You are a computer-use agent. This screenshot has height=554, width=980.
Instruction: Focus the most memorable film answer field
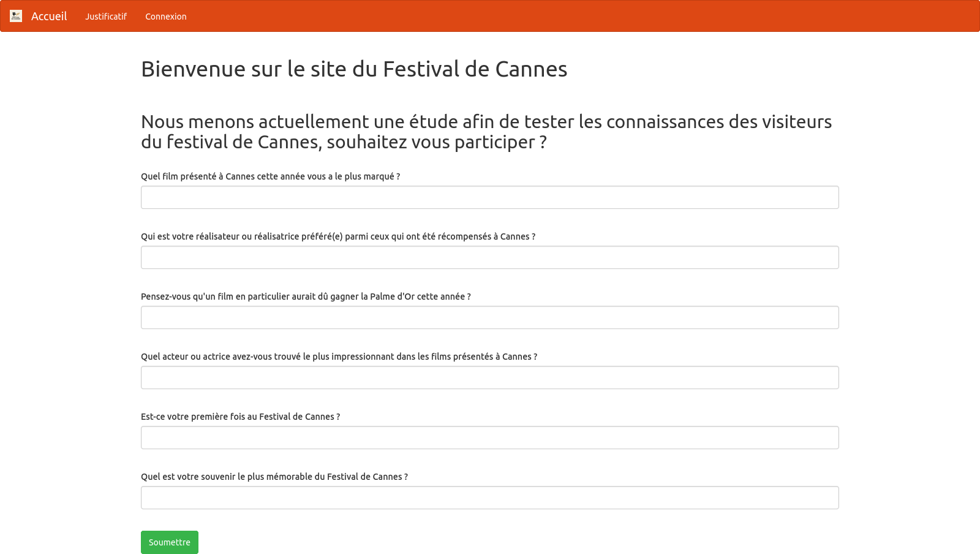(490, 197)
